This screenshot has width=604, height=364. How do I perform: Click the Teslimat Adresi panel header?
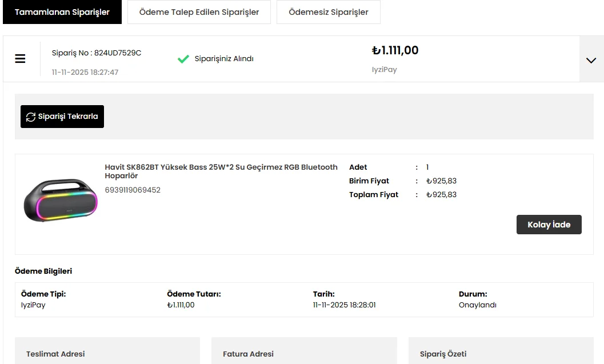[55, 354]
